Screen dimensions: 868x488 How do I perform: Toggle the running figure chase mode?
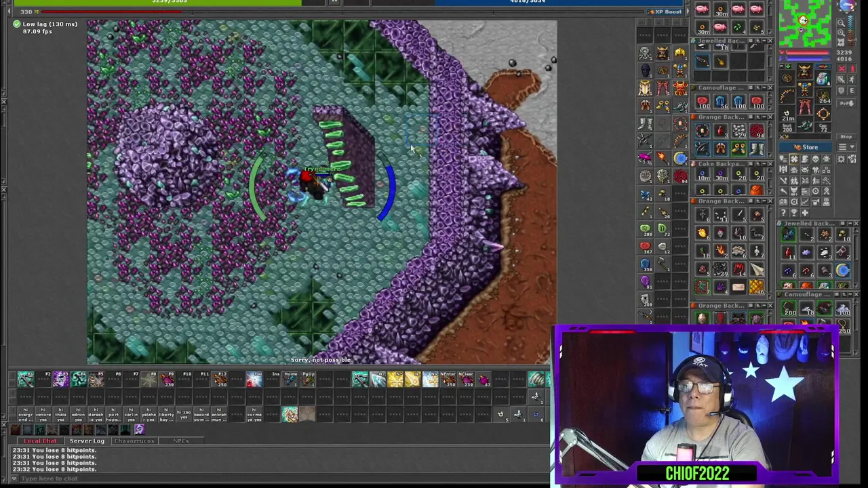click(x=852, y=79)
